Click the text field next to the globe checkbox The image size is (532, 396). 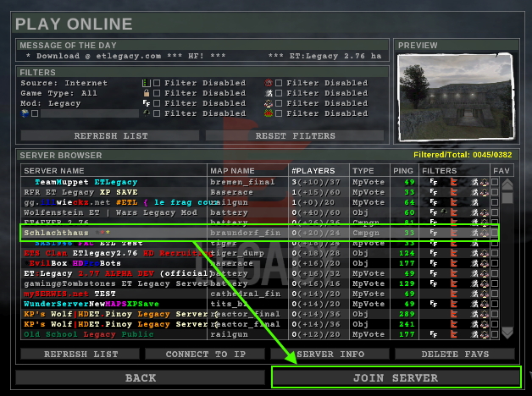(x=90, y=113)
